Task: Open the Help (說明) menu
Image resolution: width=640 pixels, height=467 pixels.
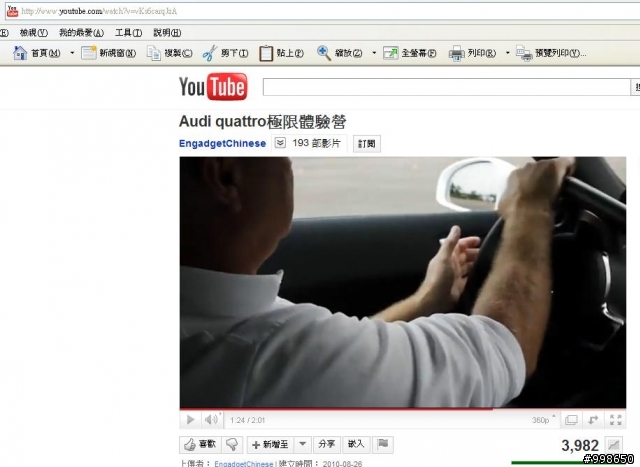Action: (167, 33)
